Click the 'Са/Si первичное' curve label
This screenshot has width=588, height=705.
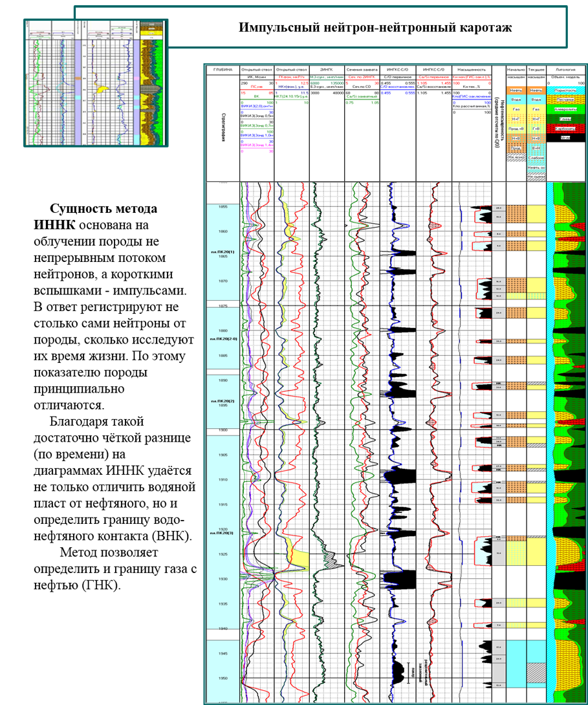(x=434, y=77)
